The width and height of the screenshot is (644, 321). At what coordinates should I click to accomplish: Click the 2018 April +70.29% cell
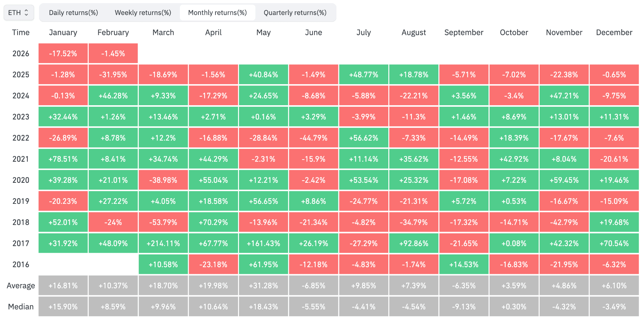coord(213,222)
